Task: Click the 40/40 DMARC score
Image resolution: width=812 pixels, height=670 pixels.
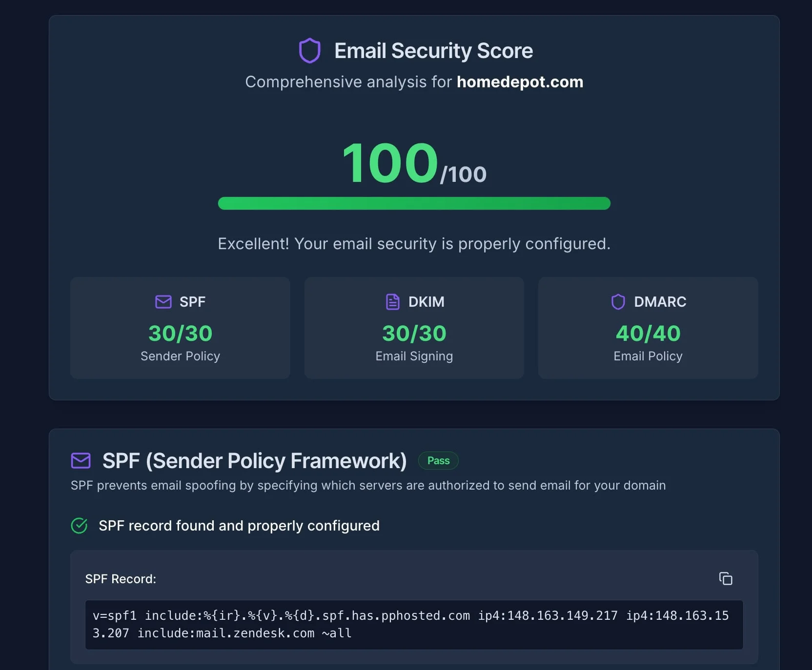Action: coord(648,334)
